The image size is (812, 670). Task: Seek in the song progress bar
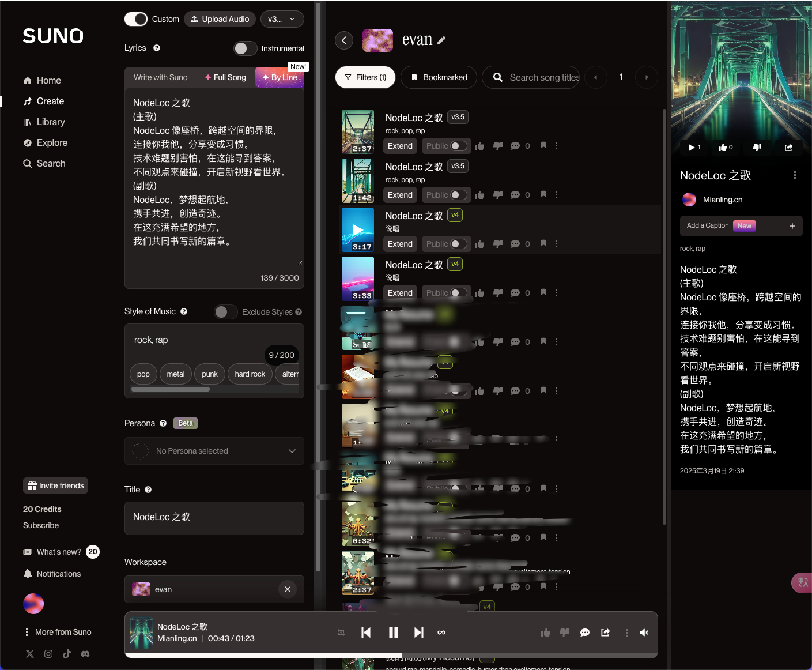(x=391, y=656)
